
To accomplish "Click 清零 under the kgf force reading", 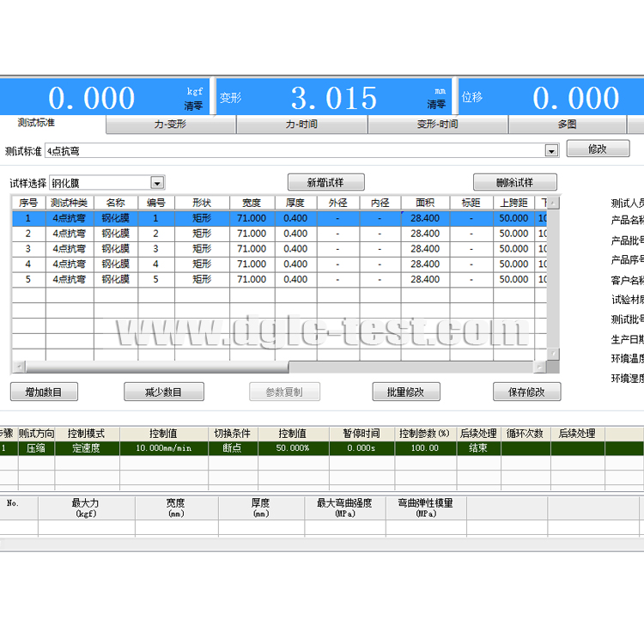I will click(193, 106).
